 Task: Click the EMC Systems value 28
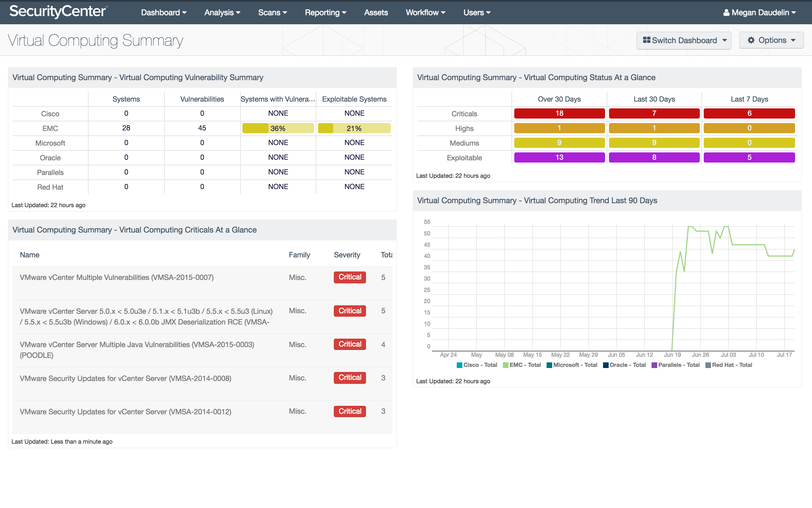[x=126, y=128]
